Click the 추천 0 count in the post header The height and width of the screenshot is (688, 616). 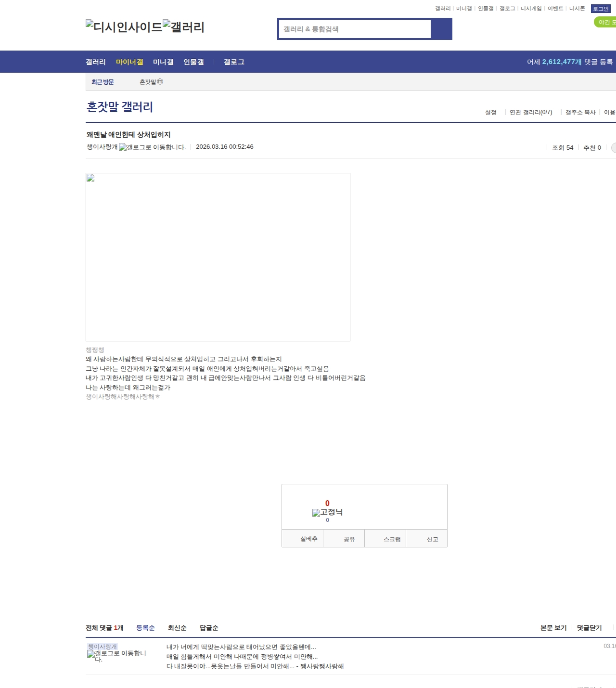pyautogui.click(x=592, y=148)
